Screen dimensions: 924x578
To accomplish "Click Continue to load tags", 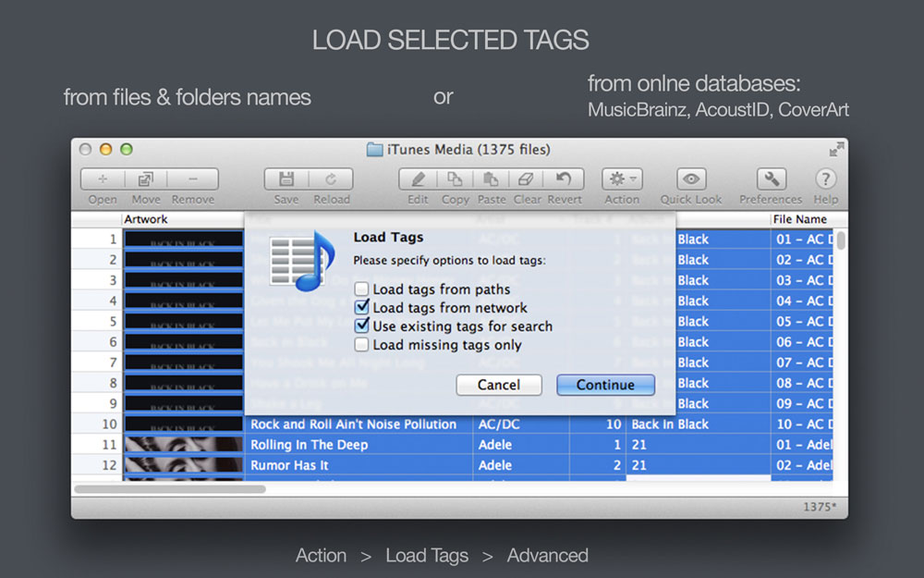I will pos(605,385).
